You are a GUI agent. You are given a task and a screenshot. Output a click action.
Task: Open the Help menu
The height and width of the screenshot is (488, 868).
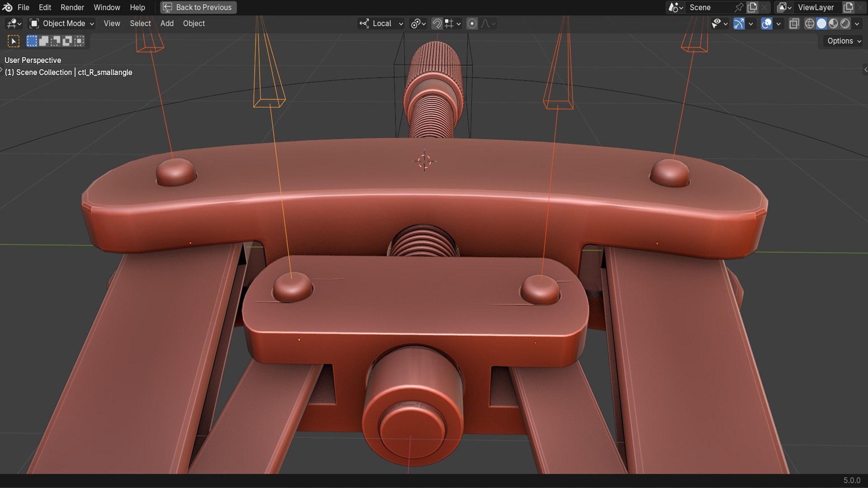[137, 7]
